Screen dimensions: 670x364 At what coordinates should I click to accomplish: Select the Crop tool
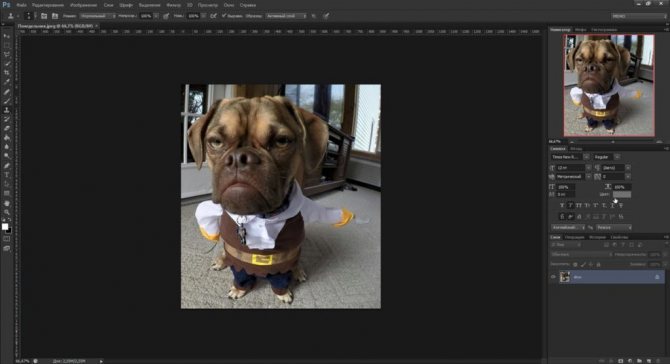(6, 73)
